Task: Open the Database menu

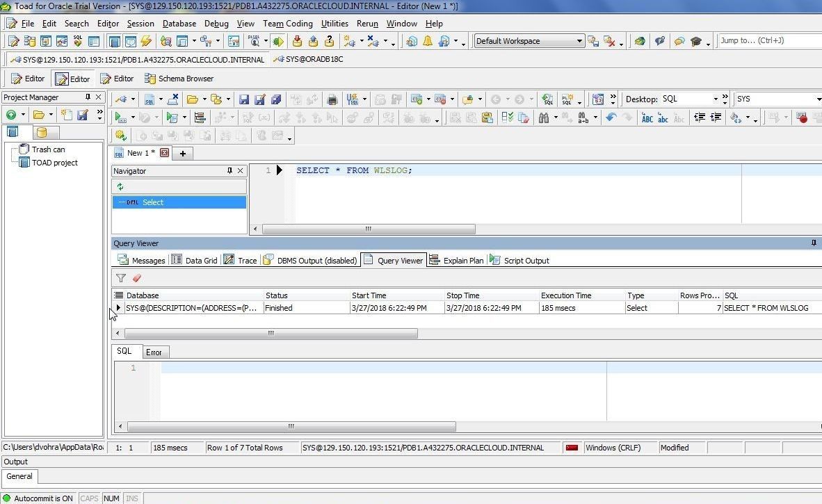Action: click(x=179, y=24)
